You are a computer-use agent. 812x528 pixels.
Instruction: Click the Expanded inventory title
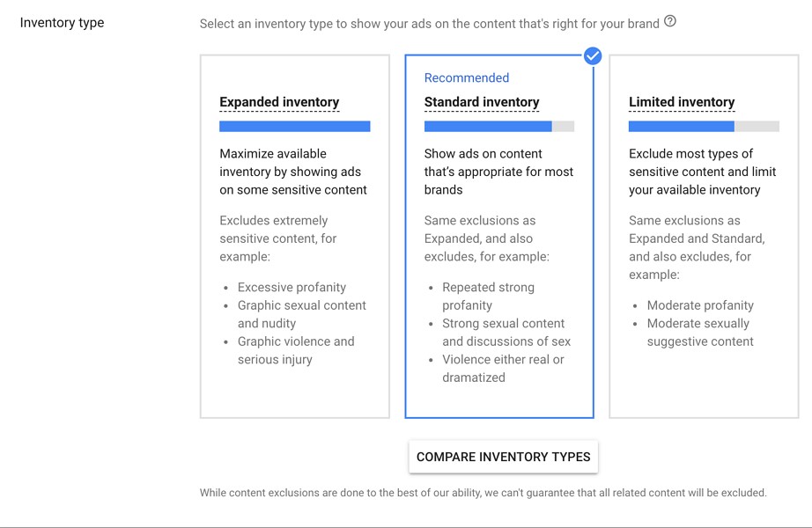point(279,102)
